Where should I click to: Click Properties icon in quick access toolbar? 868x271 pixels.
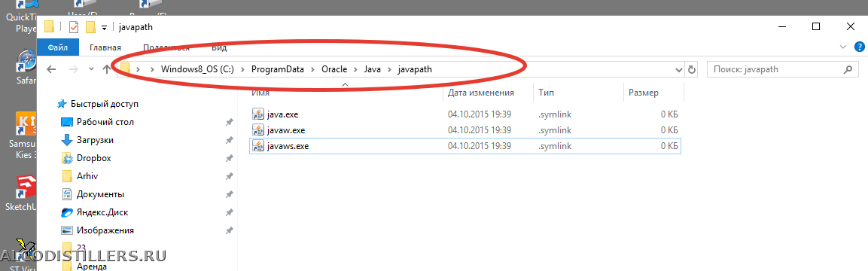click(x=74, y=26)
